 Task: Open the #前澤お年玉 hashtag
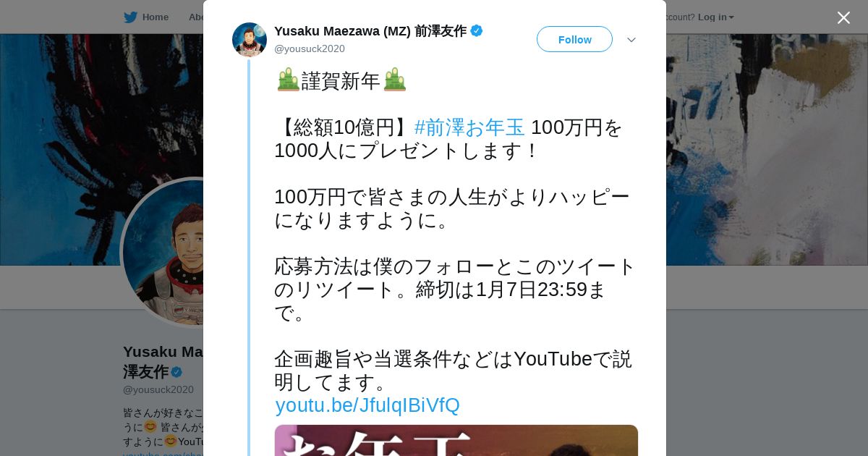(x=469, y=127)
